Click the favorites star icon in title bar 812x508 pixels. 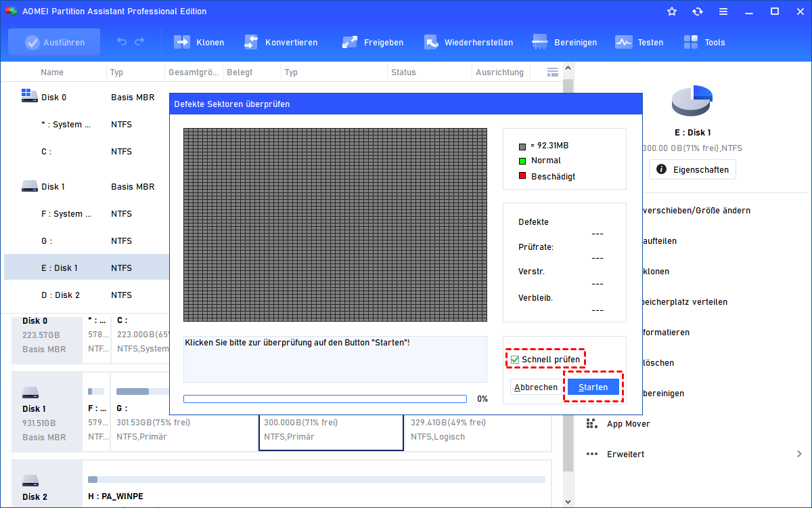pyautogui.click(x=672, y=12)
